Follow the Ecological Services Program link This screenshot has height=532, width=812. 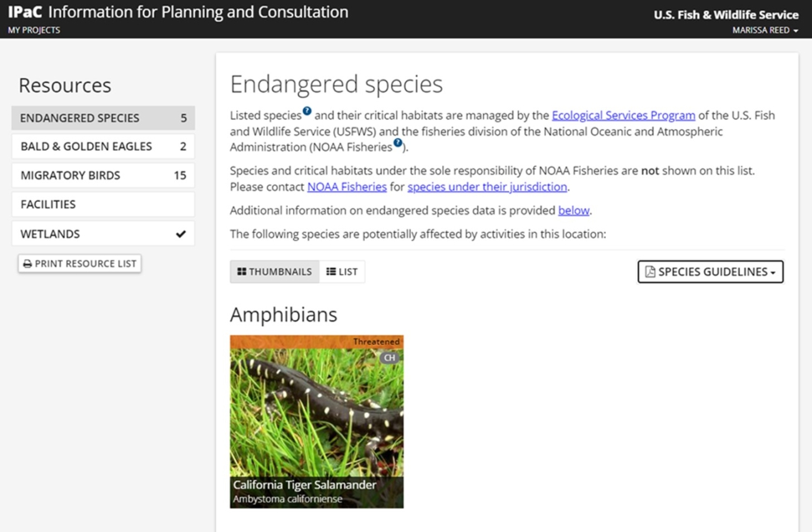[x=623, y=116]
